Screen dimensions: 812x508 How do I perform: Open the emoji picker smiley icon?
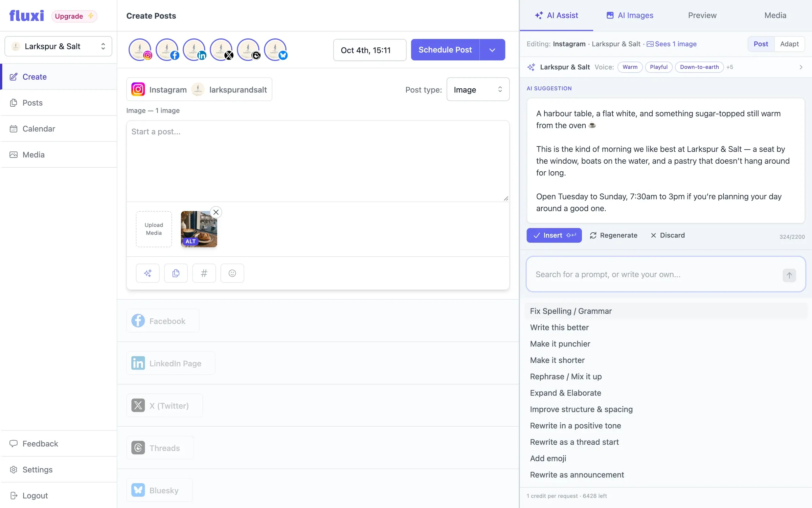[x=232, y=273]
